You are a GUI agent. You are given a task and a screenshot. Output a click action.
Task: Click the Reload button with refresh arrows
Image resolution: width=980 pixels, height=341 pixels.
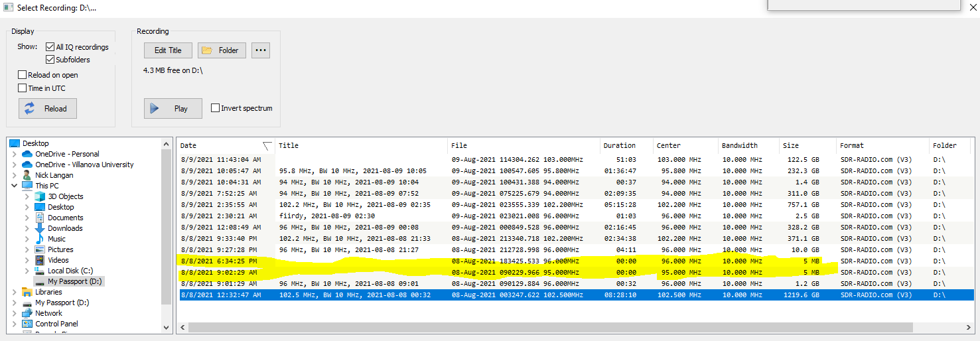click(48, 109)
